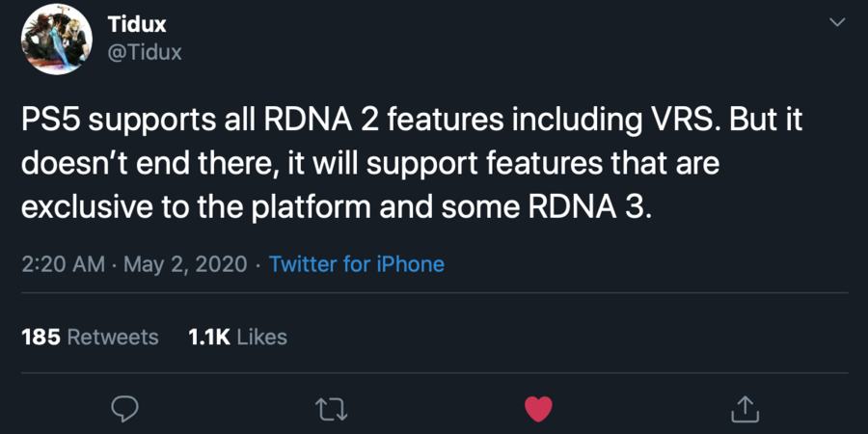The height and width of the screenshot is (434, 868).
Task: Retweet this post using the arrows icon
Action: click(x=332, y=409)
